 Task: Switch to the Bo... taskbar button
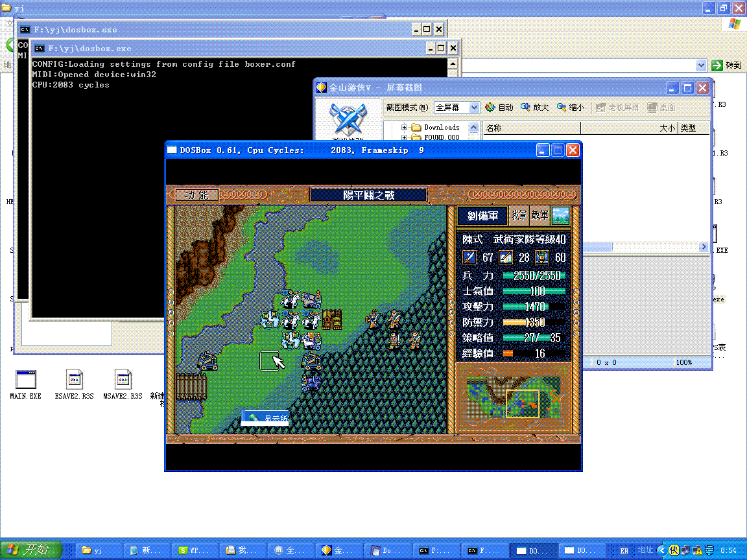[386, 550]
